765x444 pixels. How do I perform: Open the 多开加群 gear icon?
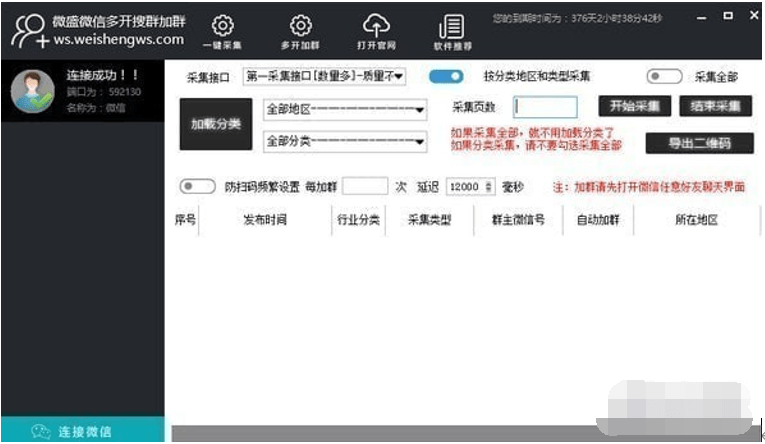click(301, 26)
